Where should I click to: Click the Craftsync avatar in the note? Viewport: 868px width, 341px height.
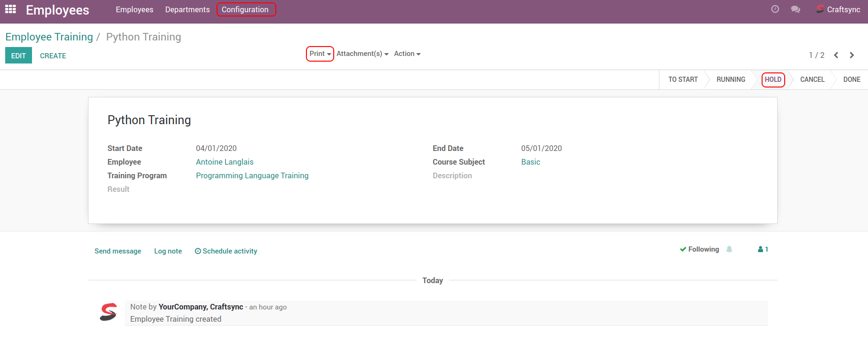[108, 312]
